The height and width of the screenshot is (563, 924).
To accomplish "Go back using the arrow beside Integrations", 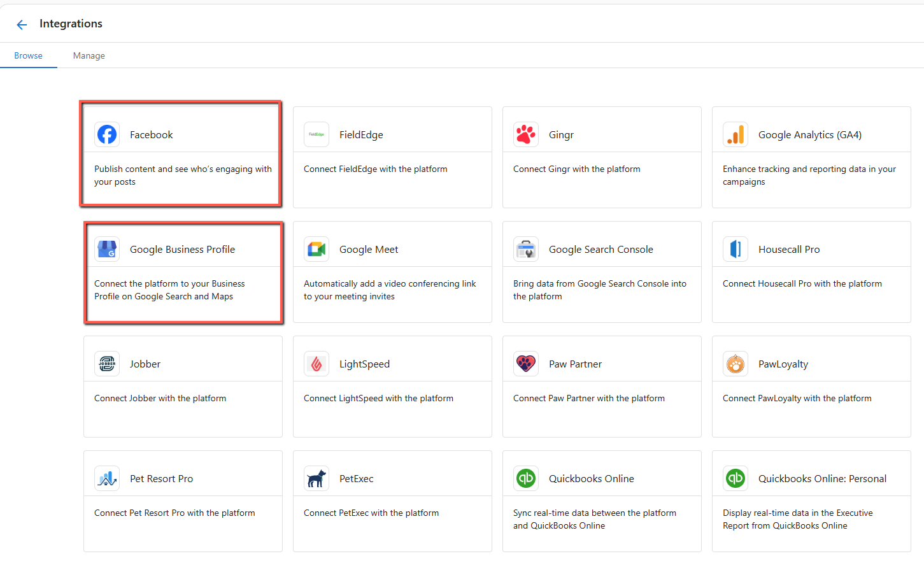I will coord(22,25).
